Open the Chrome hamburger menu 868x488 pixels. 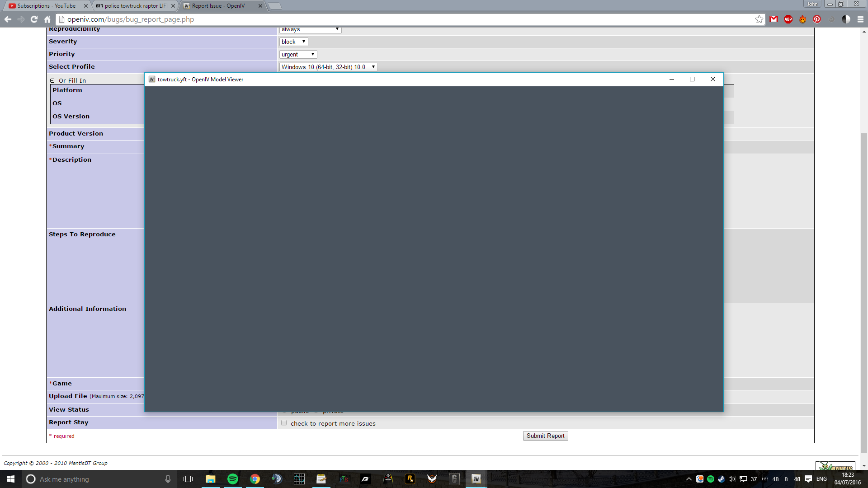pos(860,19)
